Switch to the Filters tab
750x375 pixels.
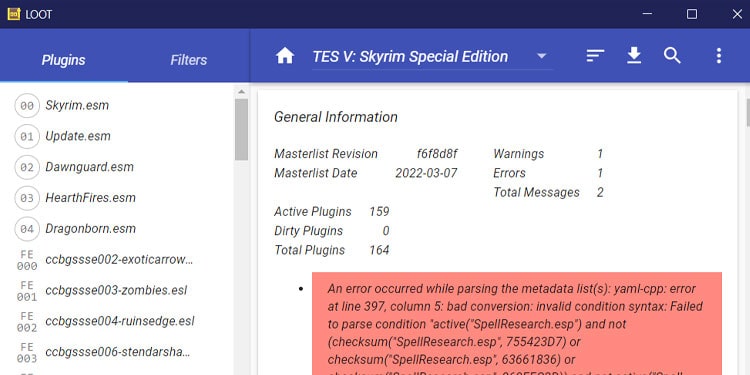(x=189, y=60)
